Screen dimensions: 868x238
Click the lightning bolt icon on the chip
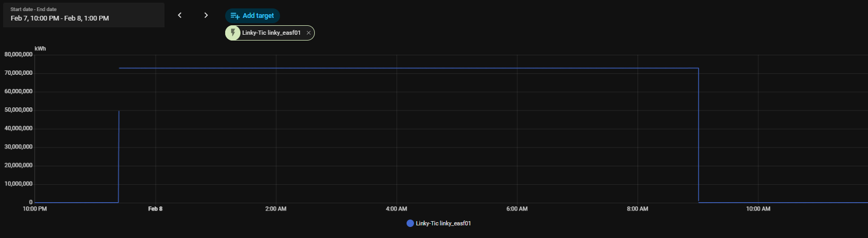click(x=233, y=33)
